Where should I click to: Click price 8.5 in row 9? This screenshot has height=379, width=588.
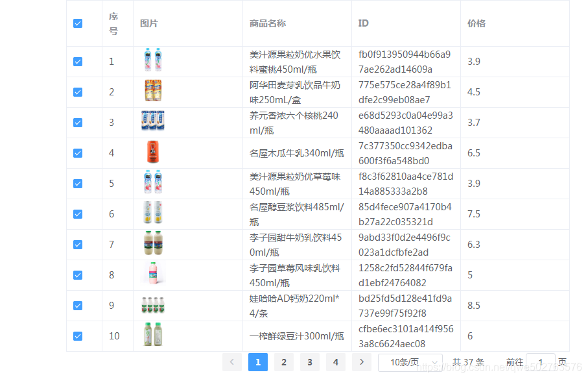coord(474,306)
